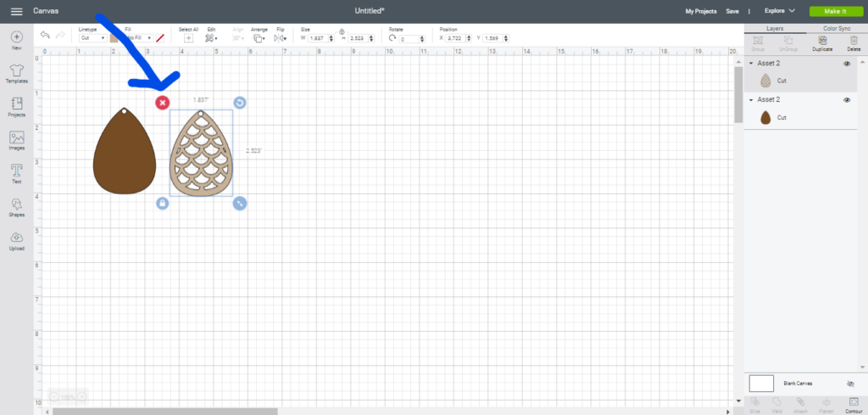Click the Canvas title label
This screenshot has height=415, width=868.
coord(46,11)
